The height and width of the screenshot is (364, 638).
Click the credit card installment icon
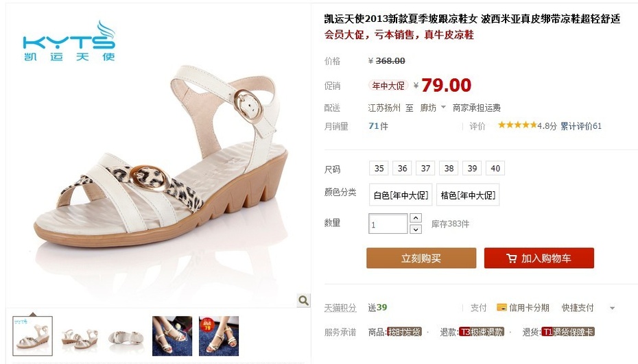[x=501, y=308]
